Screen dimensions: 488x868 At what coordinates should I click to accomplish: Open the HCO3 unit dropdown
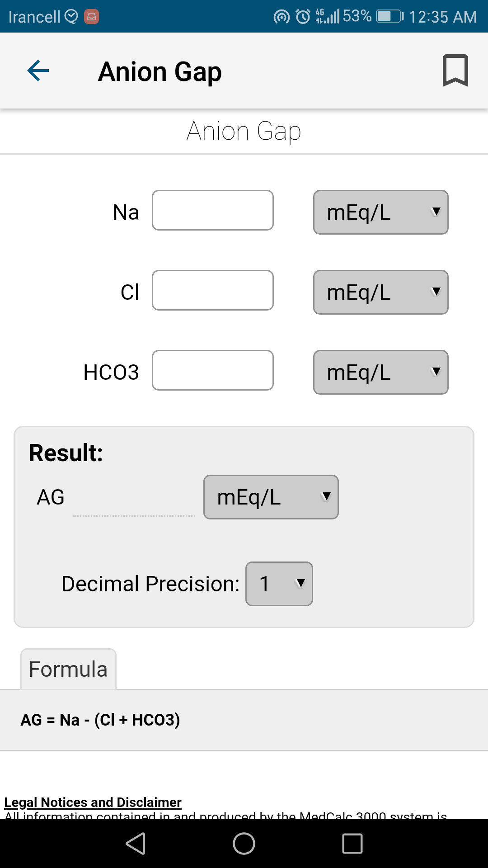(381, 373)
